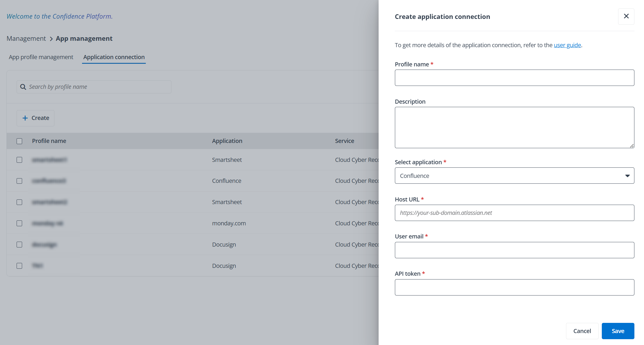Click the Host URL input field

[514, 213]
